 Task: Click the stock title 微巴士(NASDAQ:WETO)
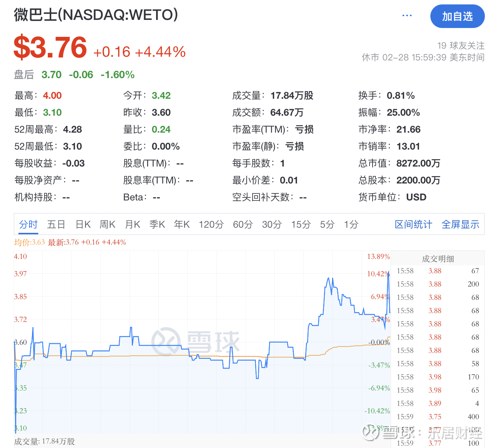(x=96, y=15)
